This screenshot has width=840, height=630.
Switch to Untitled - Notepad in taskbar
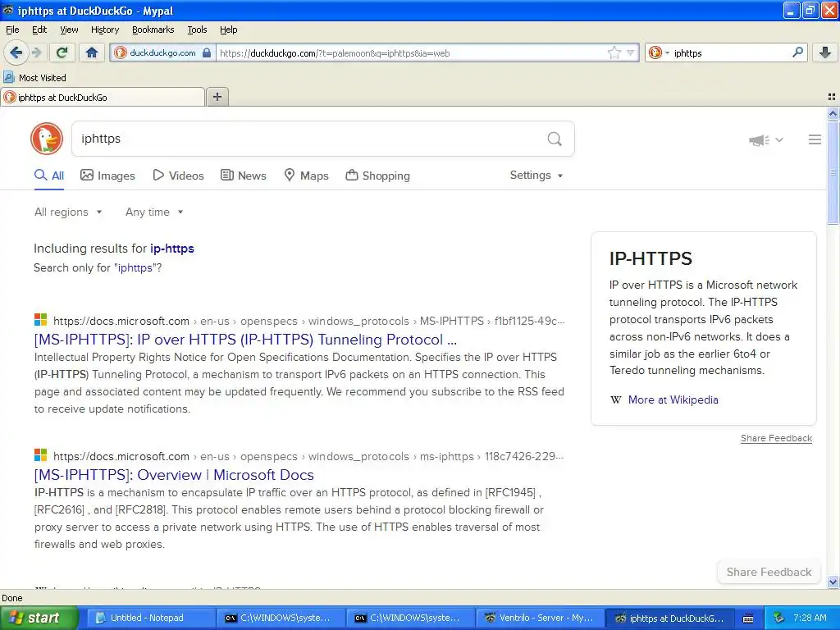pos(151,618)
